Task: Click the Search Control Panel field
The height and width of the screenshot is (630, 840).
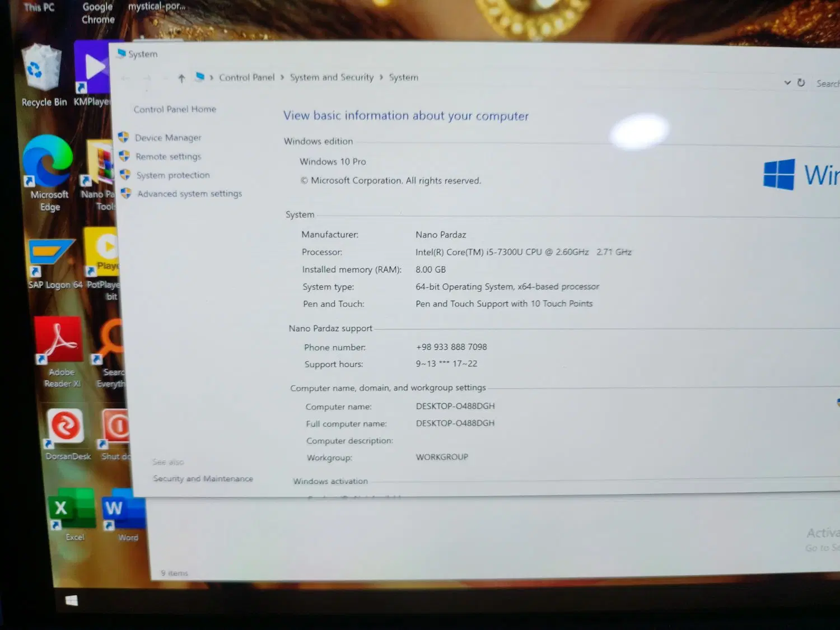Action: coord(827,84)
